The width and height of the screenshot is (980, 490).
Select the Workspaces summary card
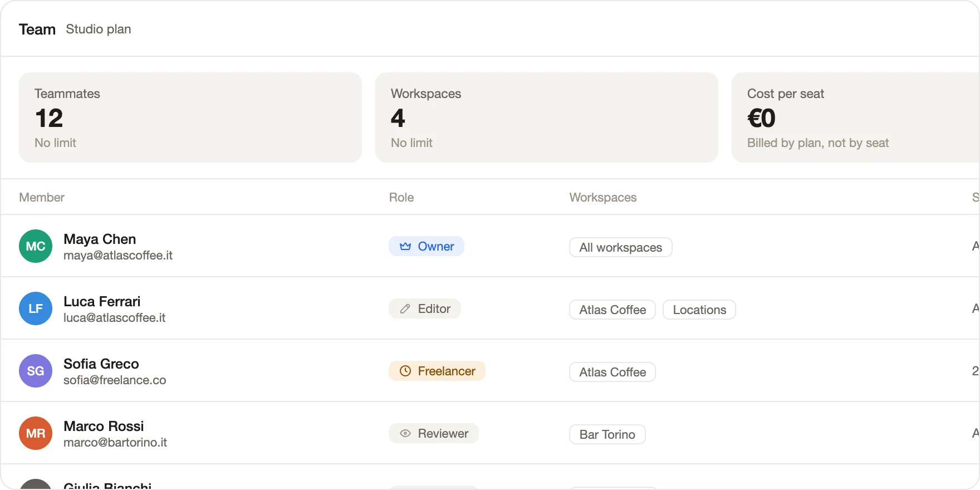point(547,117)
